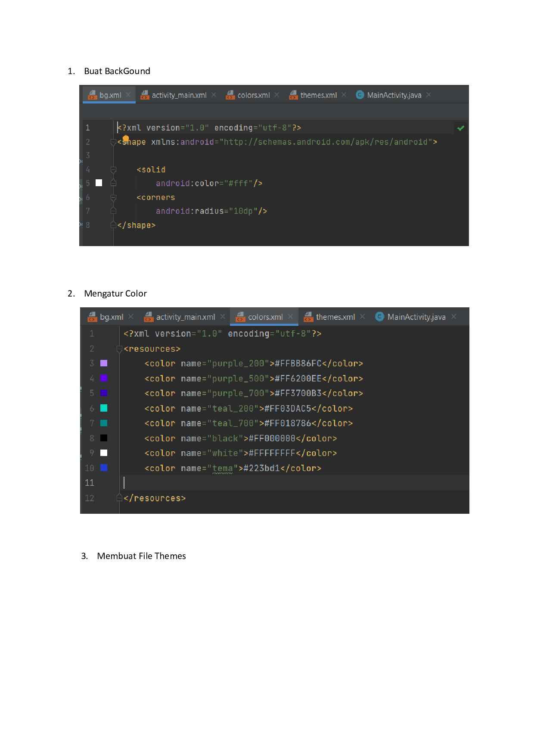Click the blue tema color gutter swatch
The height and width of the screenshot is (756, 534).
[104, 468]
